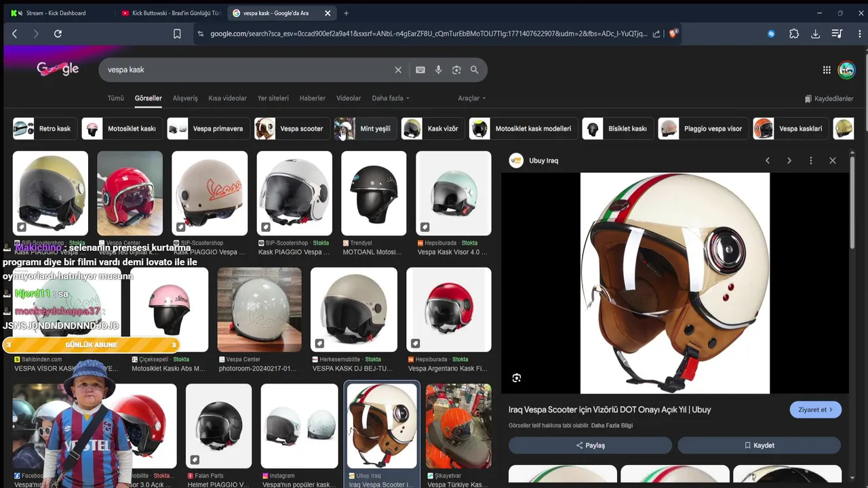Open the Araçlar tools dropdown
This screenshot has width=868, height=488.
(472, 98)
